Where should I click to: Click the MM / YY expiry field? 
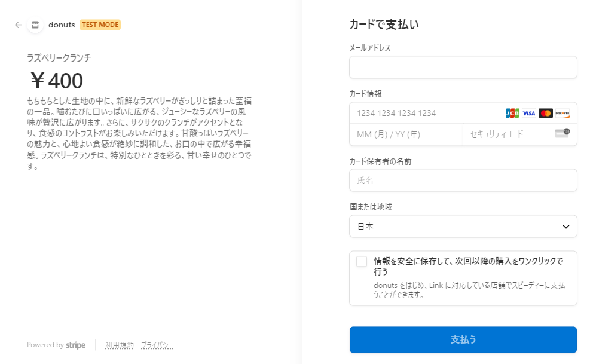[406, 134]
